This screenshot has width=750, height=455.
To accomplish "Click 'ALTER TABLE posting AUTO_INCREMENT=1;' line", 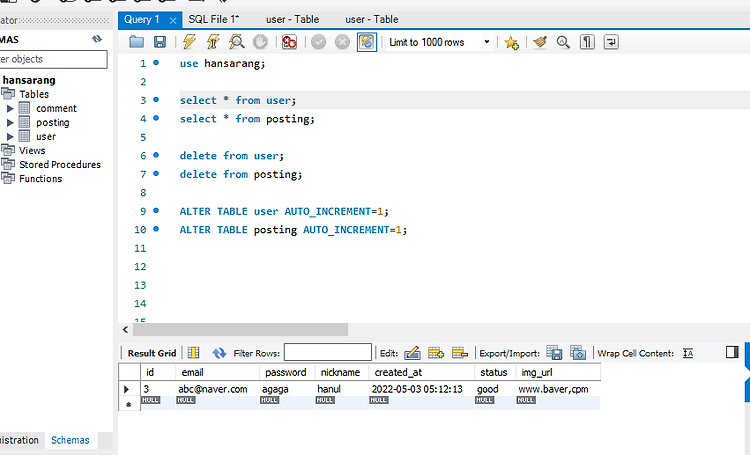I will (x=293, y=230).
